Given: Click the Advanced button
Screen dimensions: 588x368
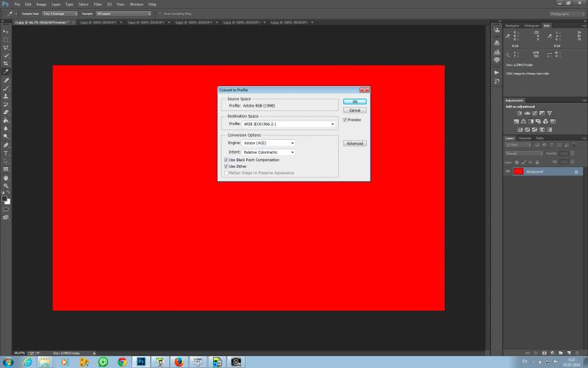Looking at the screenshot, I should (355, 144).
